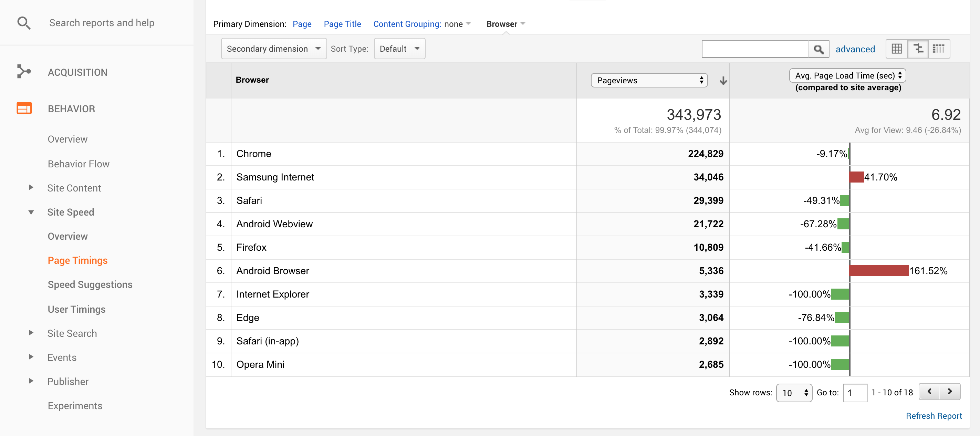Click the Samsung Internet row
This screenshot has height=436, width=980.
587,177
